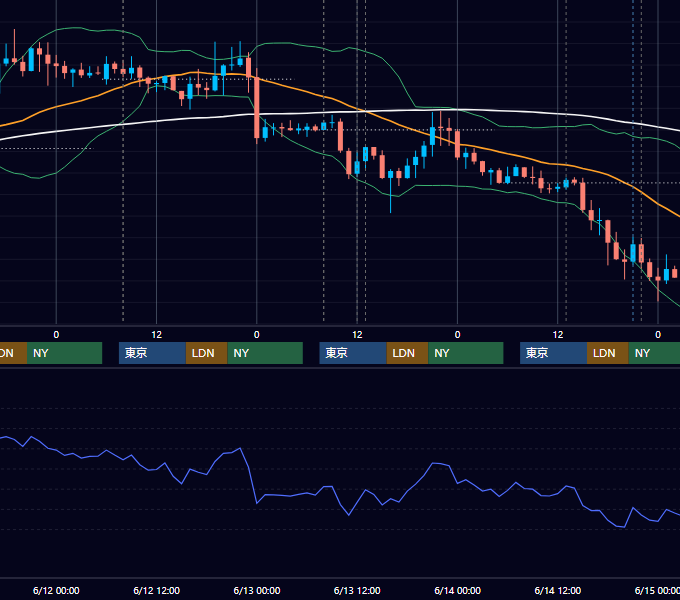The width and height of the screenshot is (680, 600).
Task: Click the 東京 session block on 6/12
Action: tap(152, 353)
